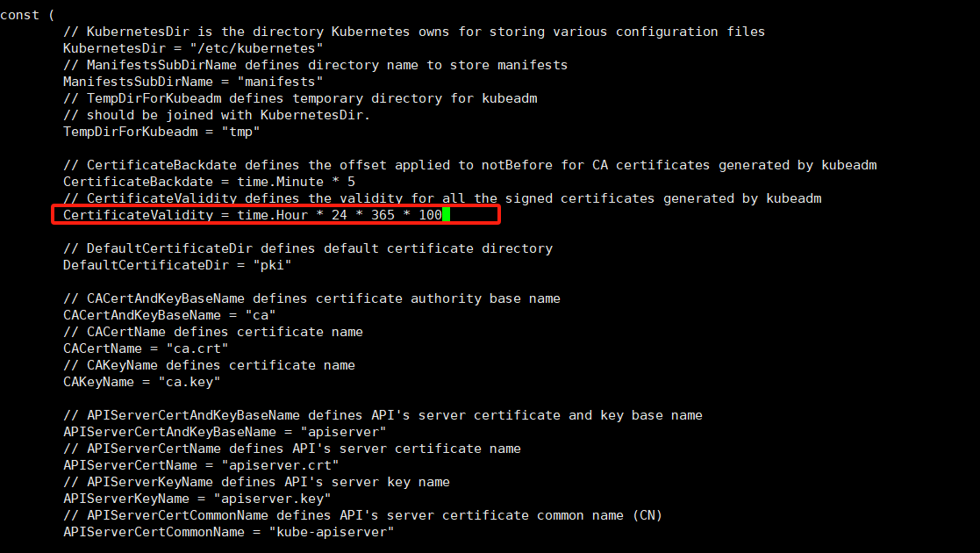Screen dimensions: 980x553
Task: Click the comment 'APIServerCertAndKeyBaseName defines API's server'
Action: 383,415
